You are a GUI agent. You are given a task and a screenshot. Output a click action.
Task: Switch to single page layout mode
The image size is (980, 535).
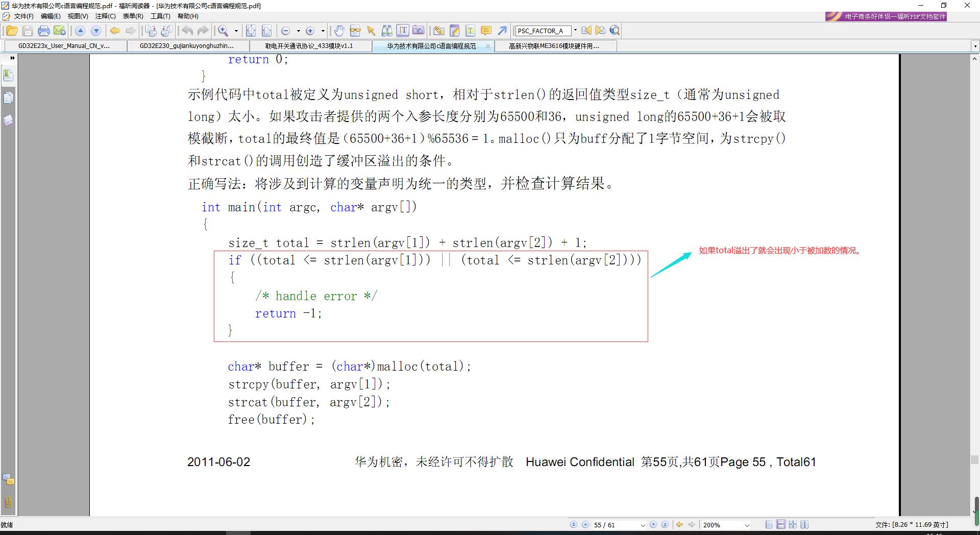[769, 524]
